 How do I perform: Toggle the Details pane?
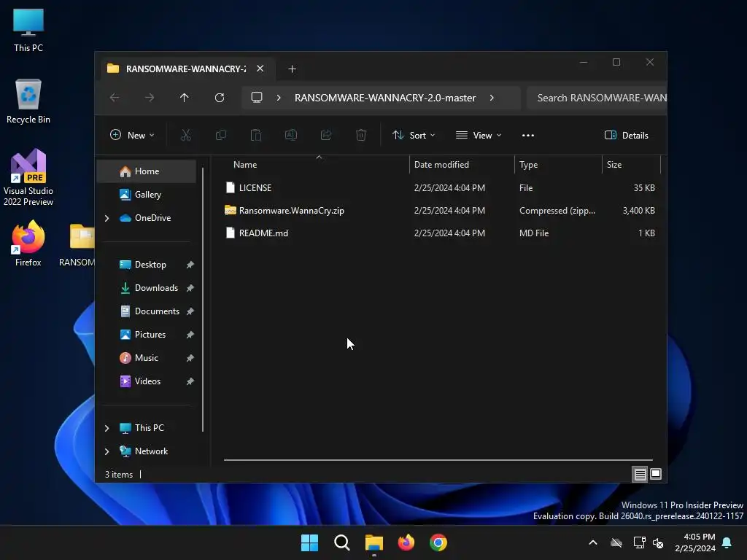click(x=626, y=135)
